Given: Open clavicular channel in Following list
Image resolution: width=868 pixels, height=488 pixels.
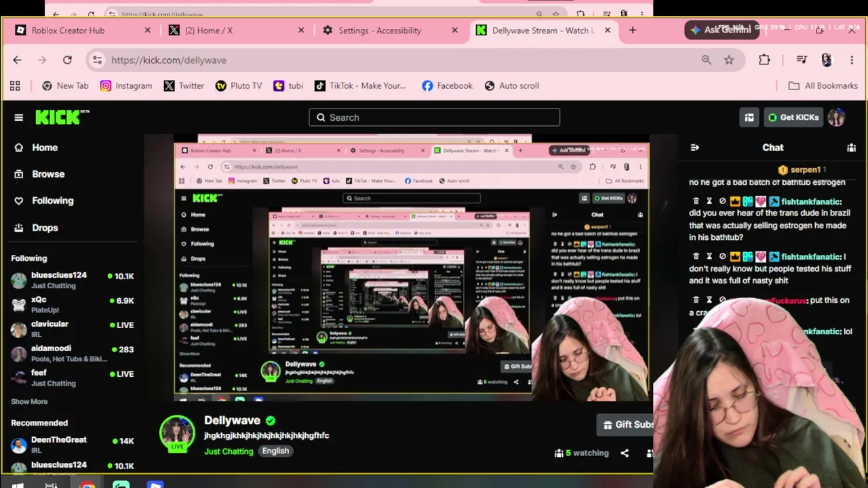Looking at the screenshot, I should 72,329.
